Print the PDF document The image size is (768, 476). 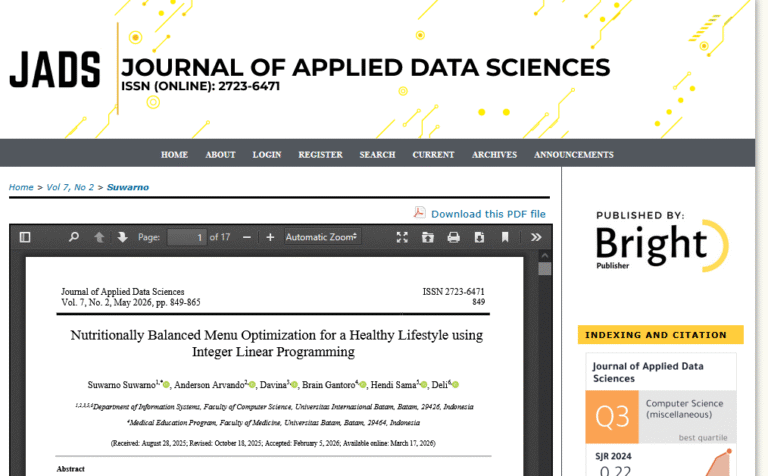[453, 237]
